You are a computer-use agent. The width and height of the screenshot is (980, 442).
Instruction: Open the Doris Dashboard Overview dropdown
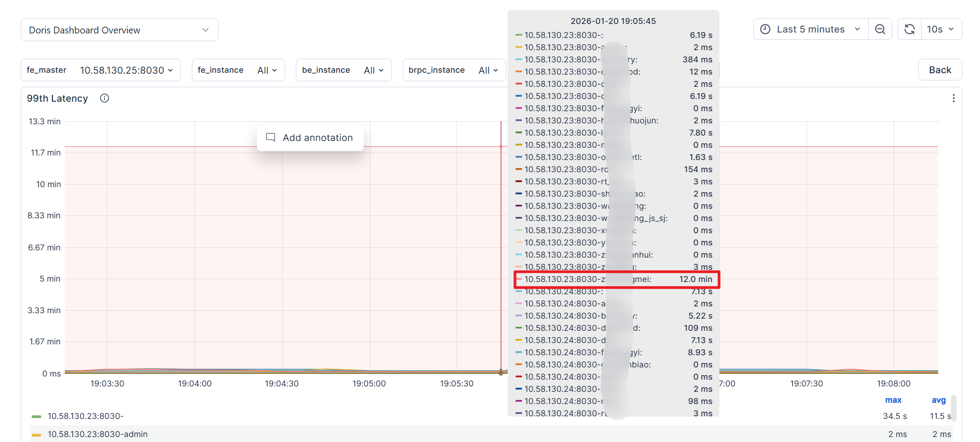[119, 30]
